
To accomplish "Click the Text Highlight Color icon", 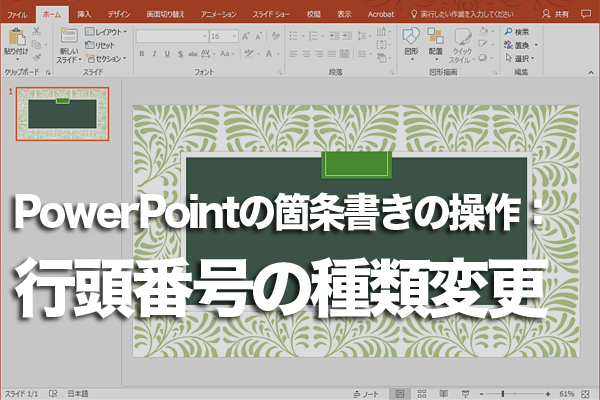I will click(x=249, y=54).
